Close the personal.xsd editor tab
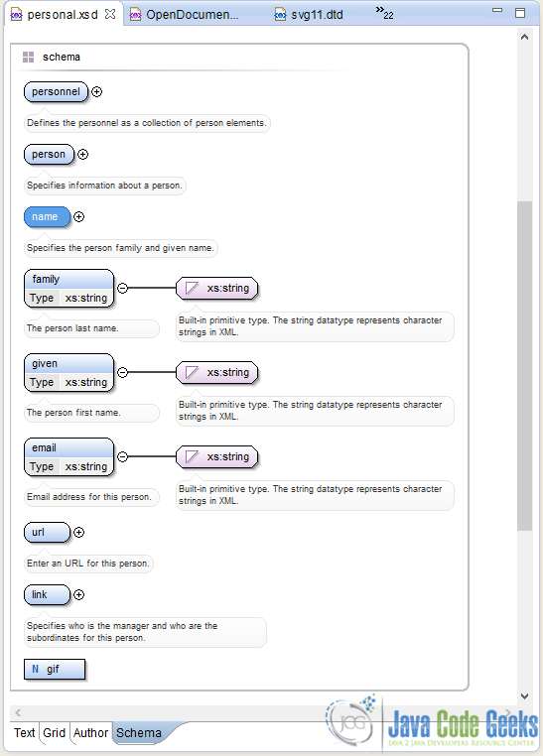The width and height of the screenshot is (543, 756). pyautogui.click(x=110, y=14)
